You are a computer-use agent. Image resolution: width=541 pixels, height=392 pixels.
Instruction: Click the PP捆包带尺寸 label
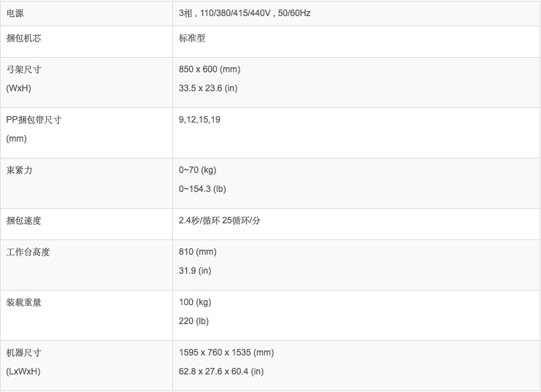(34, 120)
